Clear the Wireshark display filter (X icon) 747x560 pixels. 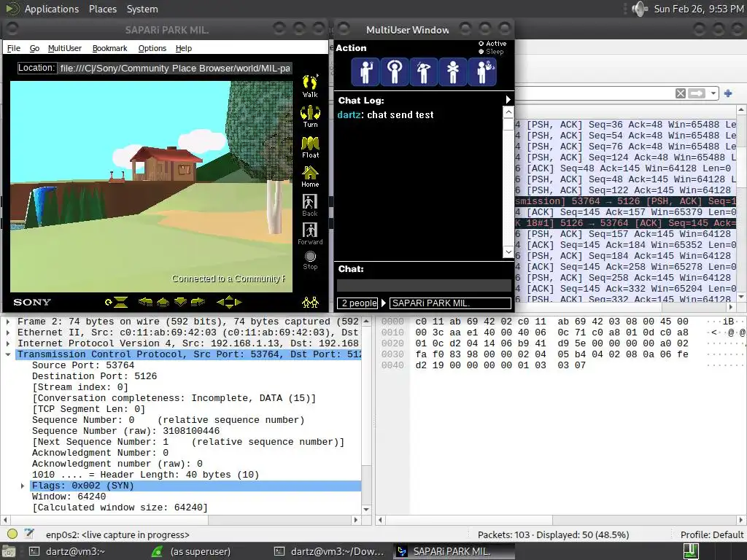(681, 93)
